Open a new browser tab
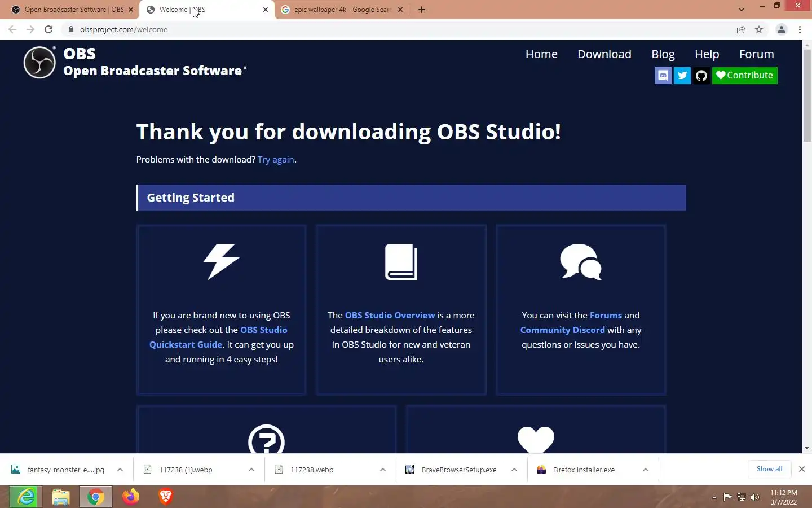Viewport: 812px width, 508px height. pyautogui.click(x=422, y=10)
